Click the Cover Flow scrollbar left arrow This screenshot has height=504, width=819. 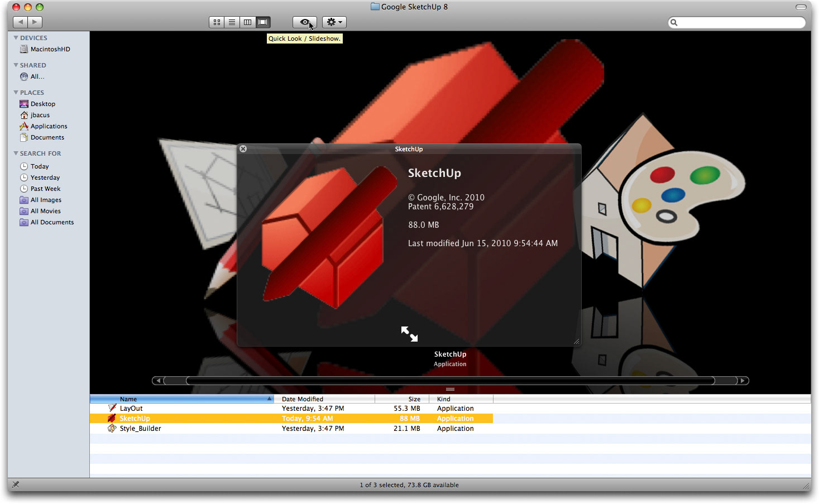(x=159, y=381)
